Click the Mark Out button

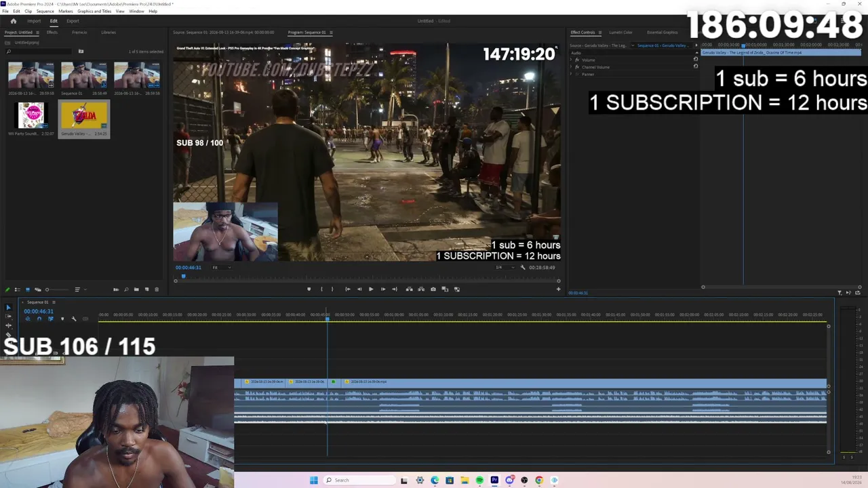click(332, 289)
